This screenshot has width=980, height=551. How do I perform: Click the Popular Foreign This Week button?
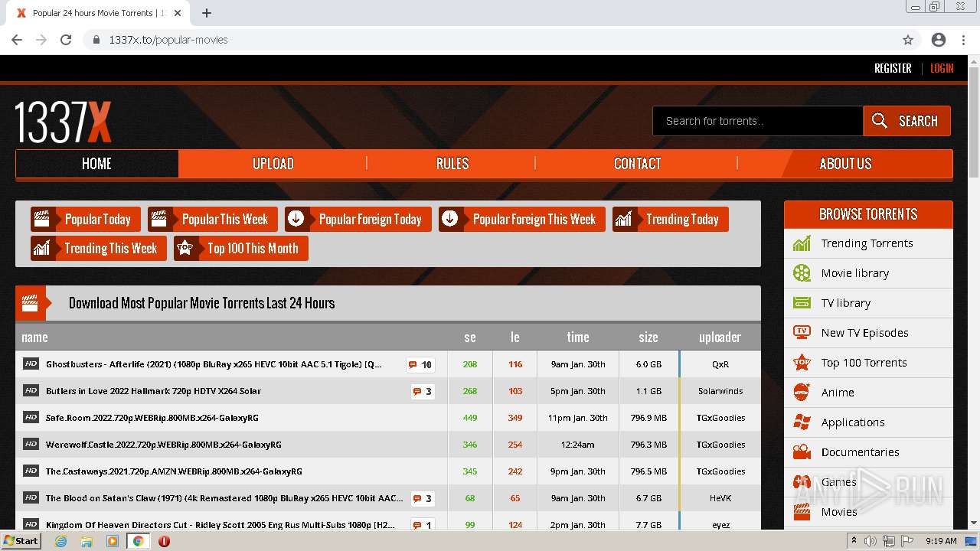(522, 220)
